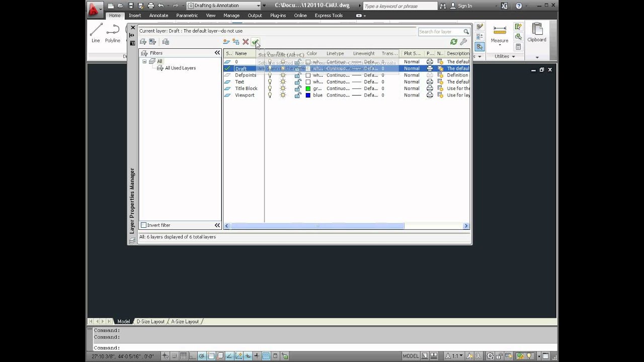Screen dimensions: 644x362
Task: Check the Invert filter checkbox
Action: pyautogui.click(x=143, y=225)
